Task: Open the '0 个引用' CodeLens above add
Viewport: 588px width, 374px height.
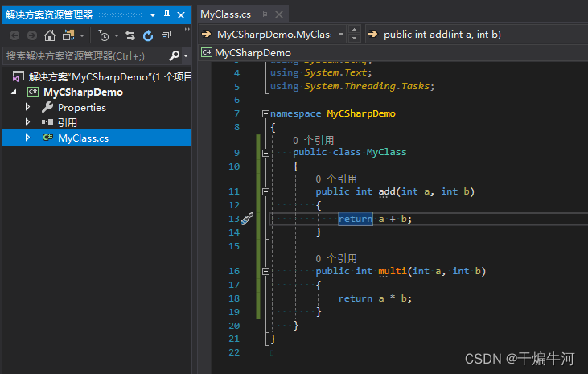Action: point(336,179)
